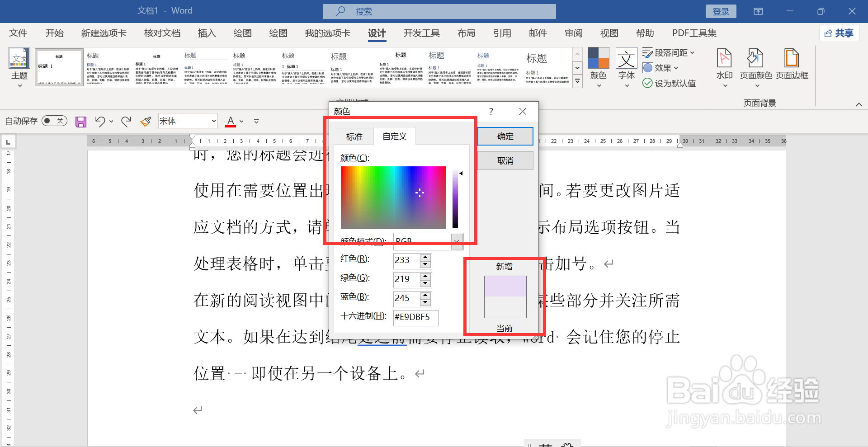Click the tab selector ruler corner icon

(x=8, y=142)
